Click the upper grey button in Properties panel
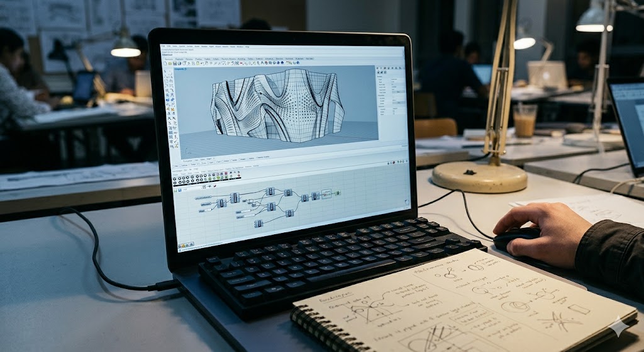The image size is (644, 352). [x=398, y=92]
